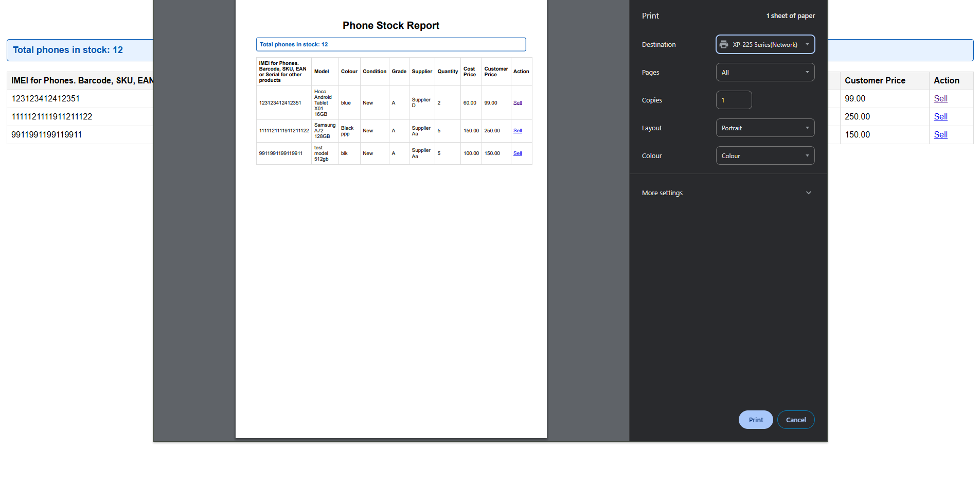Open the Pages dropdown set to All

click(765, 72)
